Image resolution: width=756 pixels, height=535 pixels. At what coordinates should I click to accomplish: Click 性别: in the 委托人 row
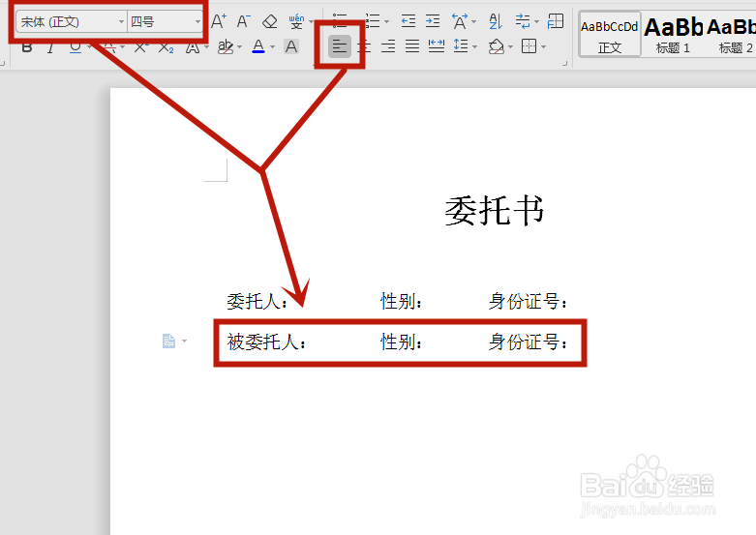402,301
